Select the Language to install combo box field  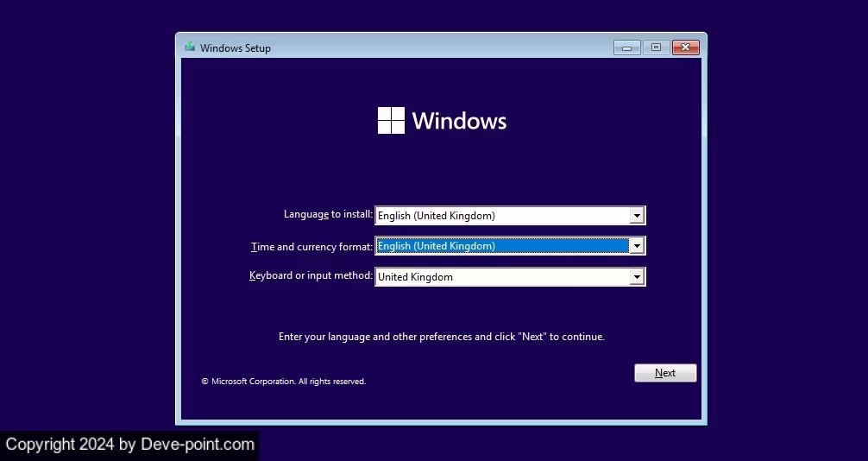pos(510,216)
